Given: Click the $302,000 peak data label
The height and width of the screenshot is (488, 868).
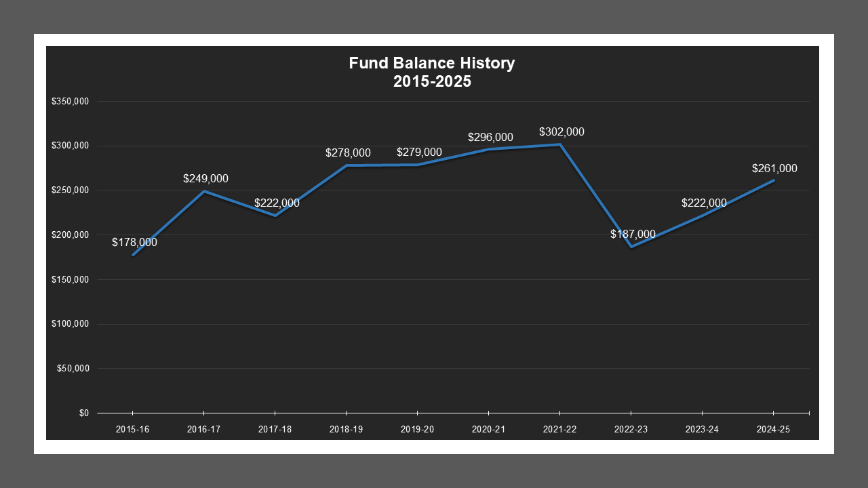Looking at the screenshot, I should click(x=561, y=132).
